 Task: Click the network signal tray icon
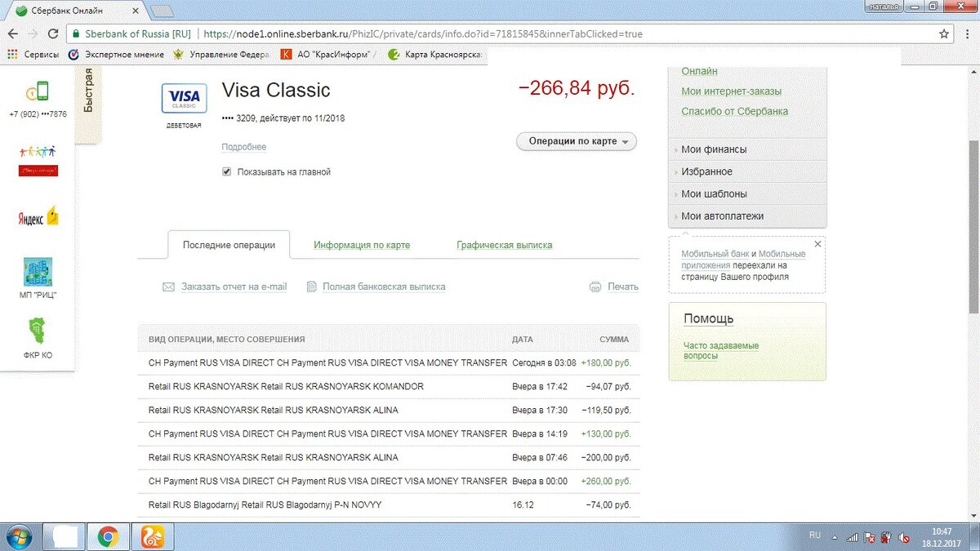point(852,537)
